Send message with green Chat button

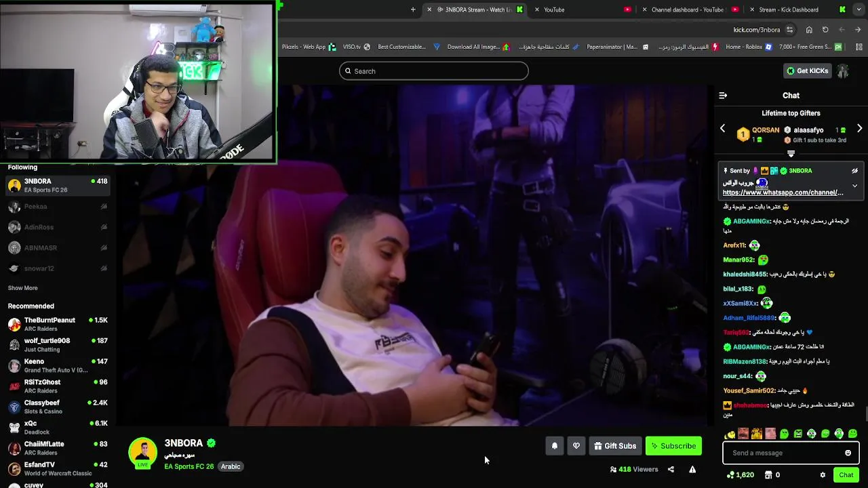tap(846, 475)
